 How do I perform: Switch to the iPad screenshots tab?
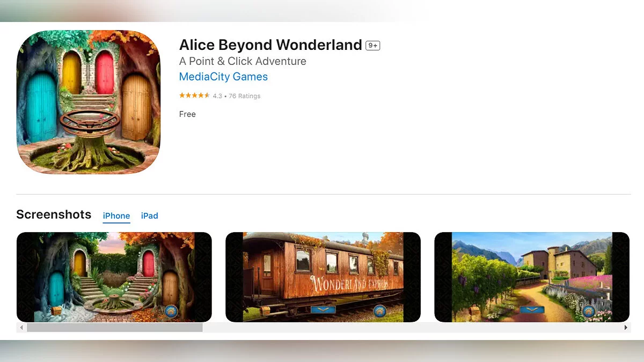(150, 216)
